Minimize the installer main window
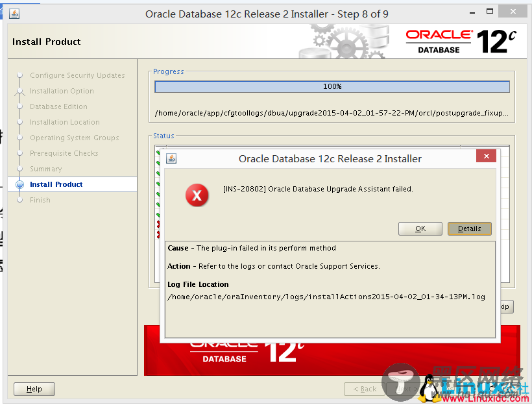This screenshot has width=532, height=405. [x=472, y=12]
